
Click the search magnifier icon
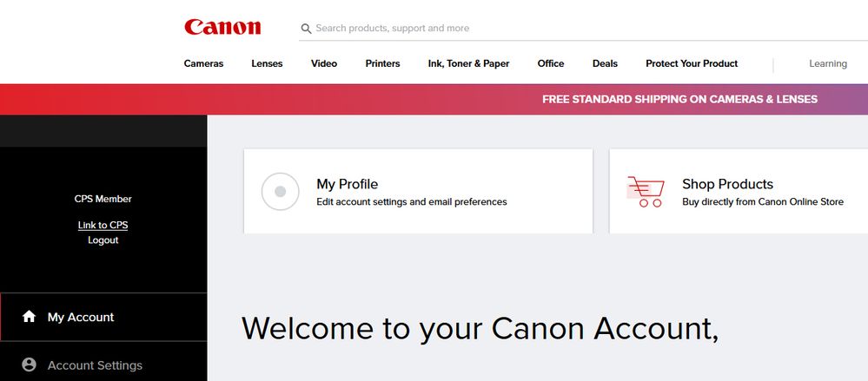[306, 29]
